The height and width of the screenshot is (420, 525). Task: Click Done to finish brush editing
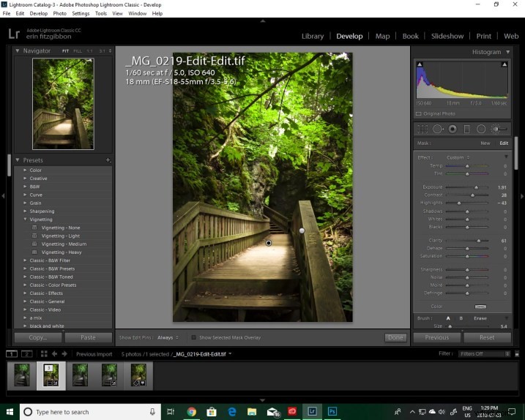[x=395, y=337]
